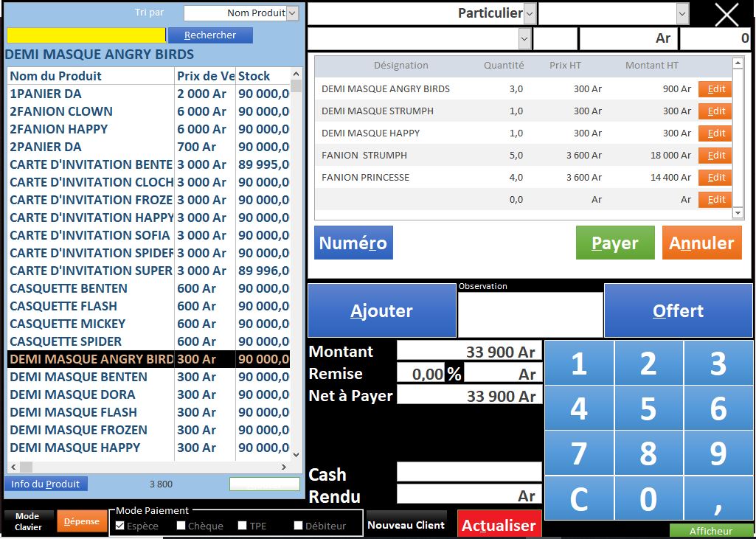The height and width of the screenshot is (539, 756).
Task: Select CASQUETTE MICKEY in product list
Action: (x=68, y=324)
